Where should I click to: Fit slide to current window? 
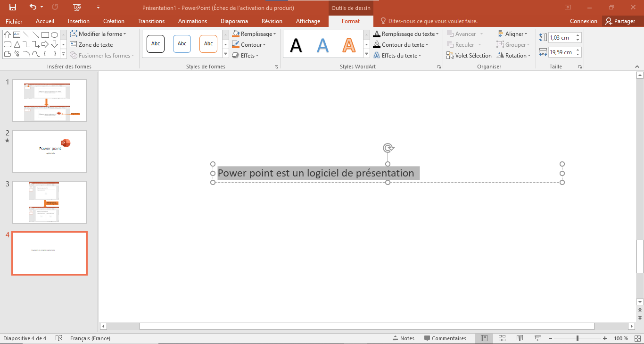tap(637, 338)
